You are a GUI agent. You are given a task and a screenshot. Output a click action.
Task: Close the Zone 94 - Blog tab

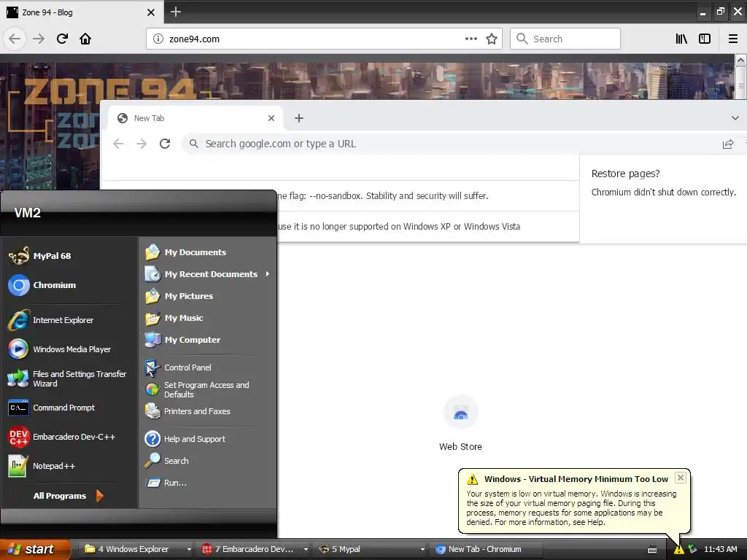pyautogui.click(x=150, y=12)
